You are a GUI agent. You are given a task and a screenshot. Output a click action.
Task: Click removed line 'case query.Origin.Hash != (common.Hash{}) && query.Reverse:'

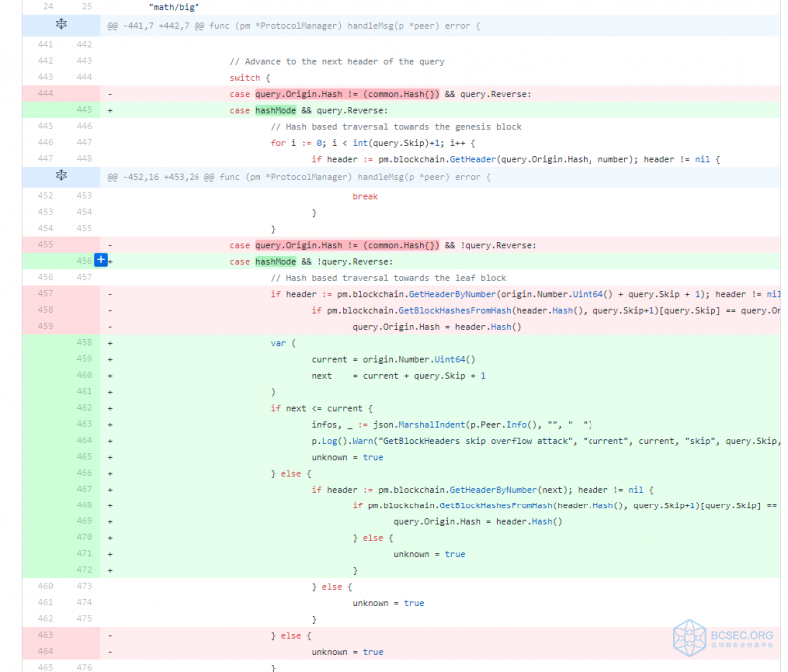pos(380,94)
